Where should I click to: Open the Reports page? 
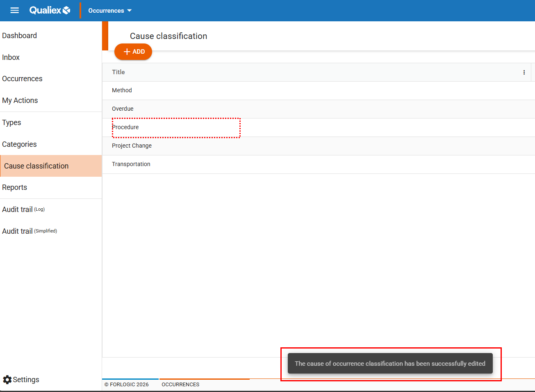pyautogui.click(x=15, y=187)
